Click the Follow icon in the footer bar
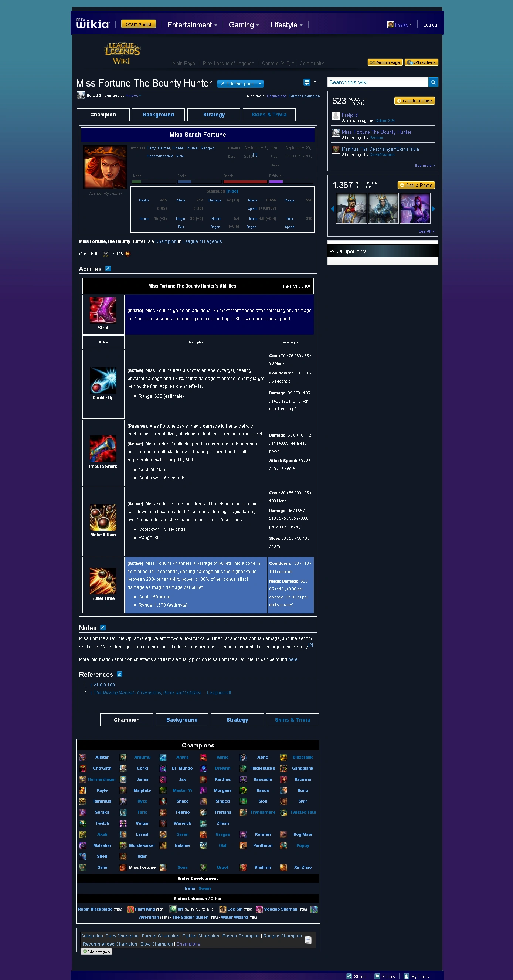 [377, 976]
